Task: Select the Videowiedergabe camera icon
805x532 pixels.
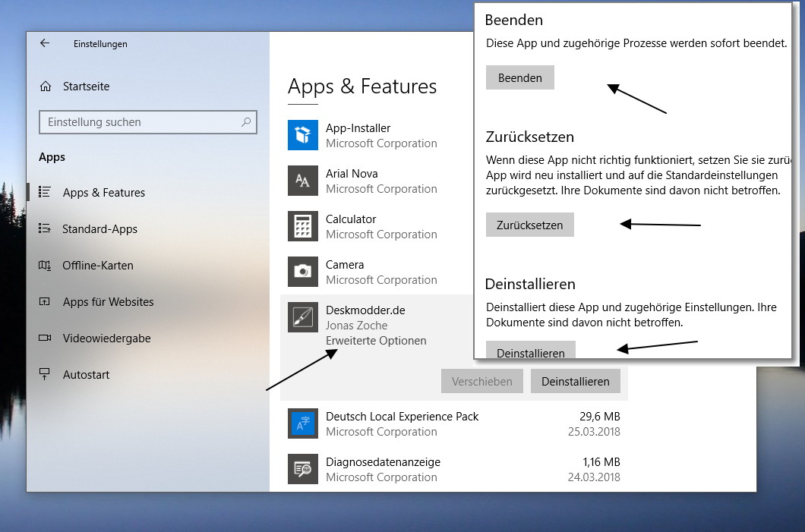Action: pos(45,338)
